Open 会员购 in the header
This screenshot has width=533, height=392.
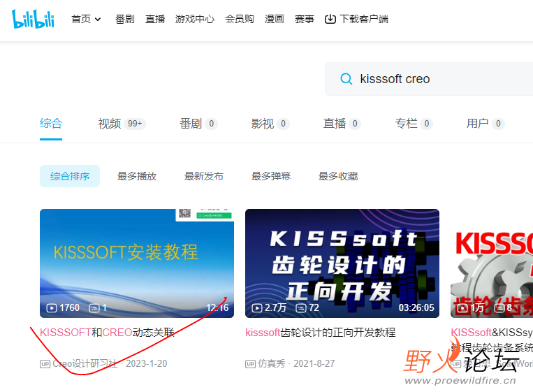click(240, 19)
